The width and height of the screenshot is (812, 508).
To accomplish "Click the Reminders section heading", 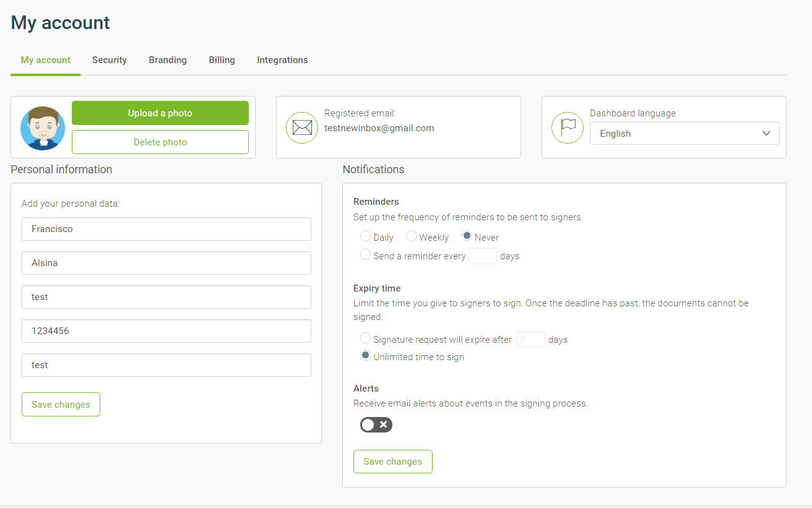I will pos(376,202).
